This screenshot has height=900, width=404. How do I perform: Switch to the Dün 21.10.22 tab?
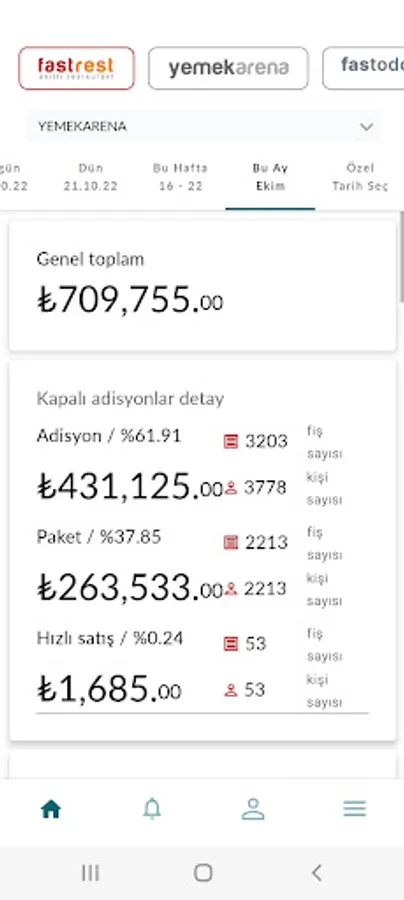pyautogui.click(x=91, y=177)
